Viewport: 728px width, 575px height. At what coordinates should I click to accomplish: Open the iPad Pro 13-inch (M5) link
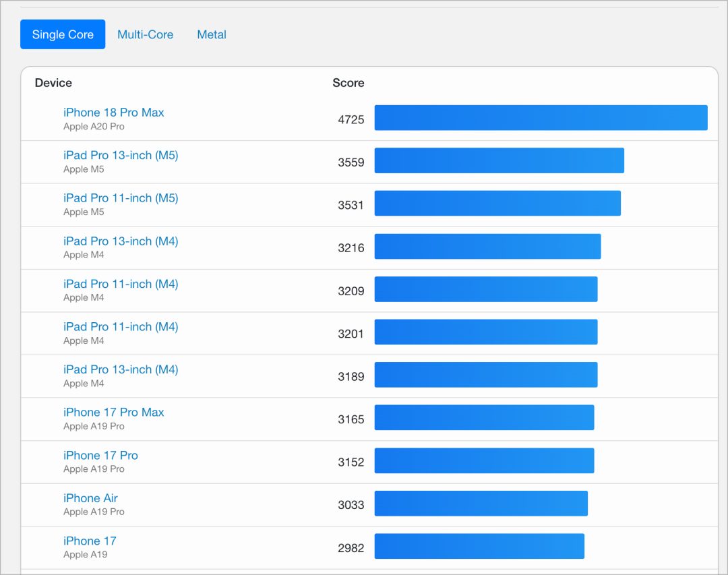point(121,155)
